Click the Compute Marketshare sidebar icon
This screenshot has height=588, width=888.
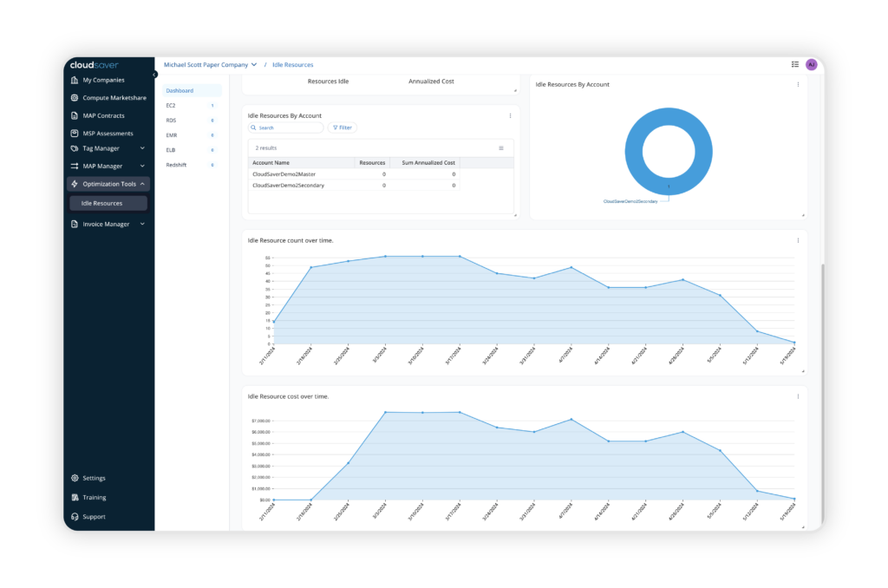[75, 98]
